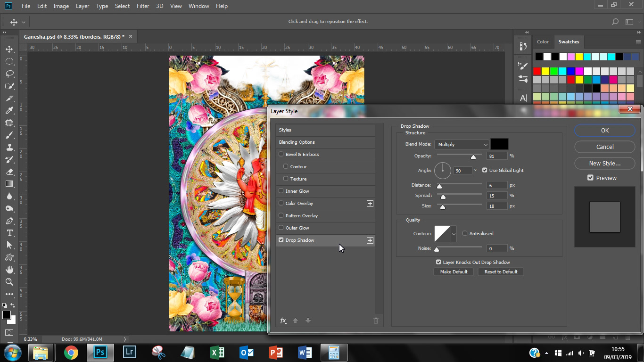The width and height of the screenshot is (644, 362).
Task: Open the Filter menu
Action: coord(143,6)
